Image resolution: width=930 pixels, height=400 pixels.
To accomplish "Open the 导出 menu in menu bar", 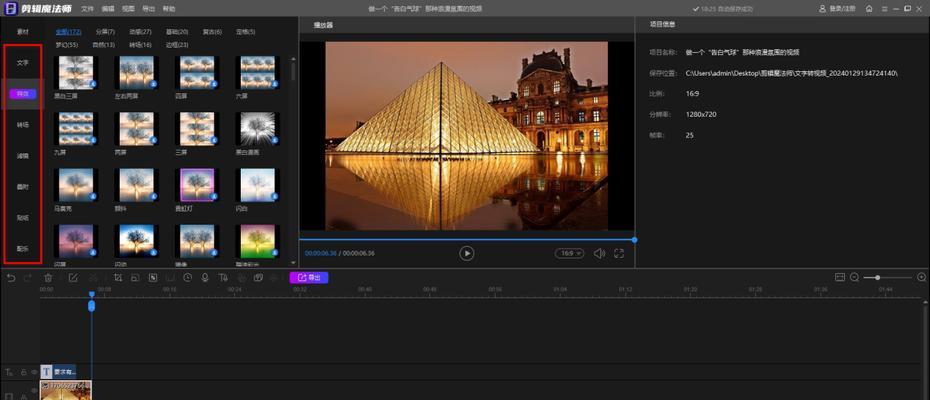I will (x=148, y=9).
